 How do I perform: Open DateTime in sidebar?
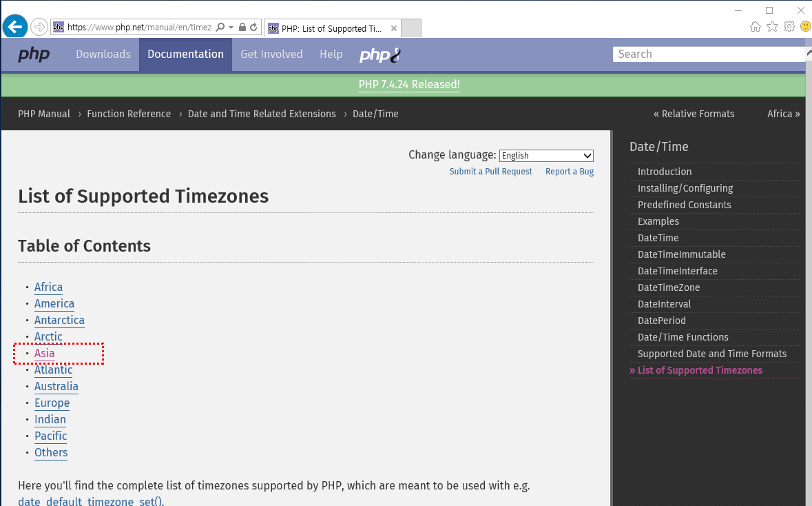[x=658, y=238]
